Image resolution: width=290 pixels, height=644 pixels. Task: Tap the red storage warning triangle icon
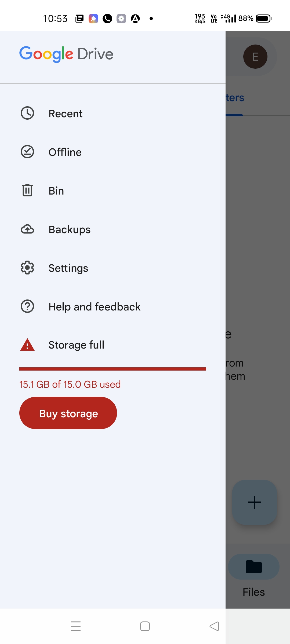(27, 345)
